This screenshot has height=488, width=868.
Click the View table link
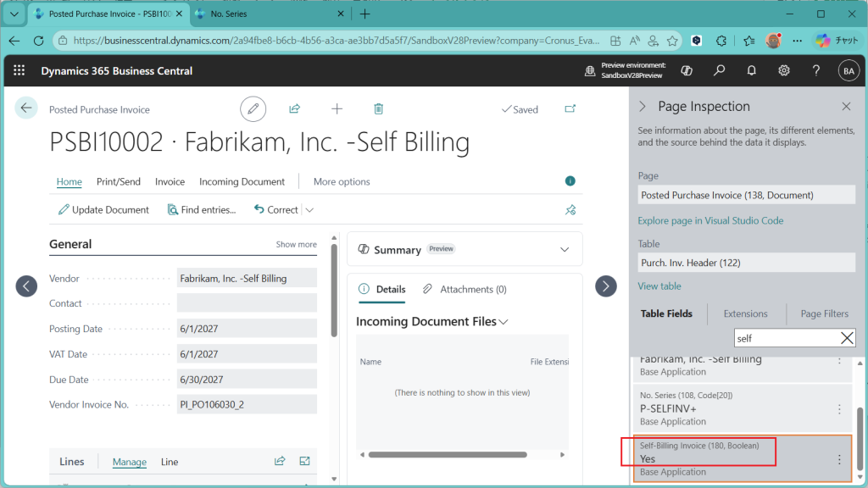coord(659,286)
